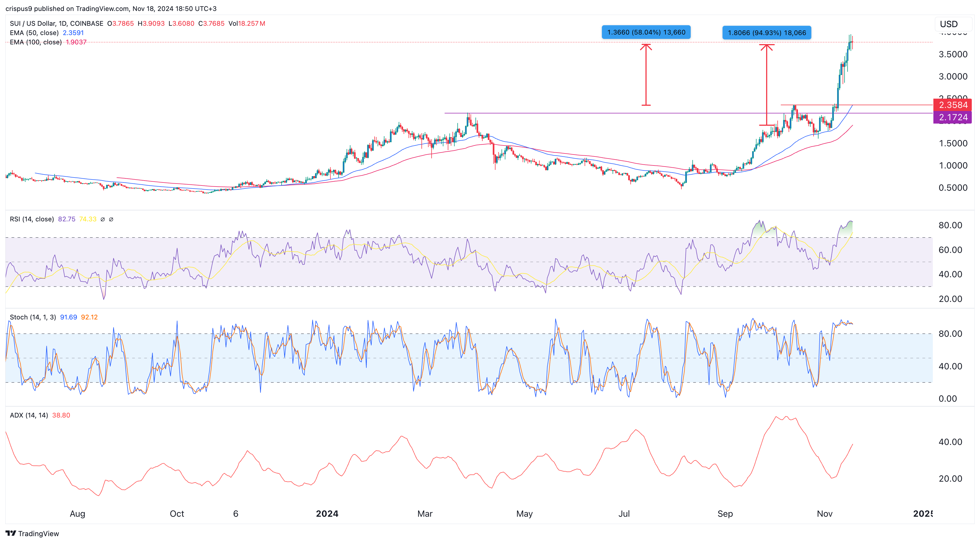This screenshot has width=980, height=543.
Task: Click the 3.0000 price axis label
Action: pos(953,76)
